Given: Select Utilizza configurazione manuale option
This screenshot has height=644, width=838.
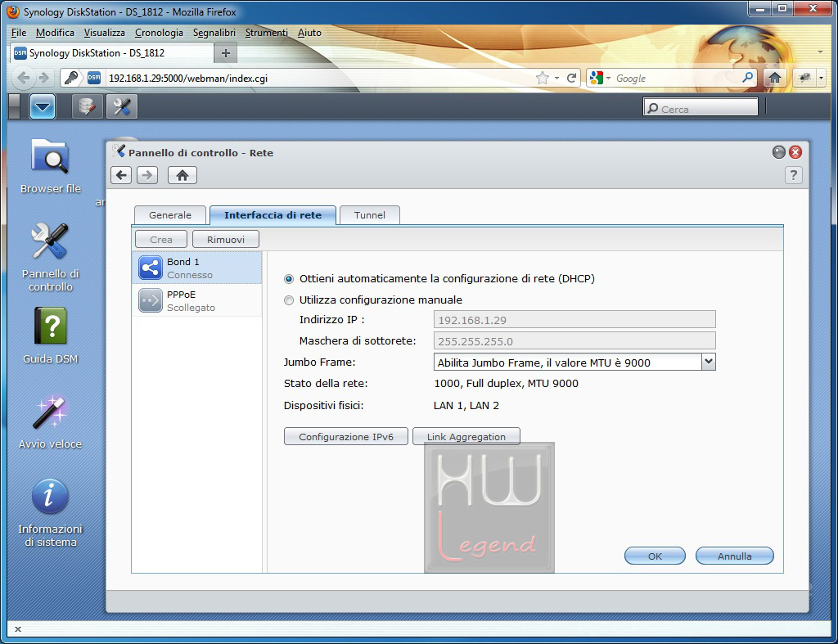Looking at the screenshot, I should [289, 300].
